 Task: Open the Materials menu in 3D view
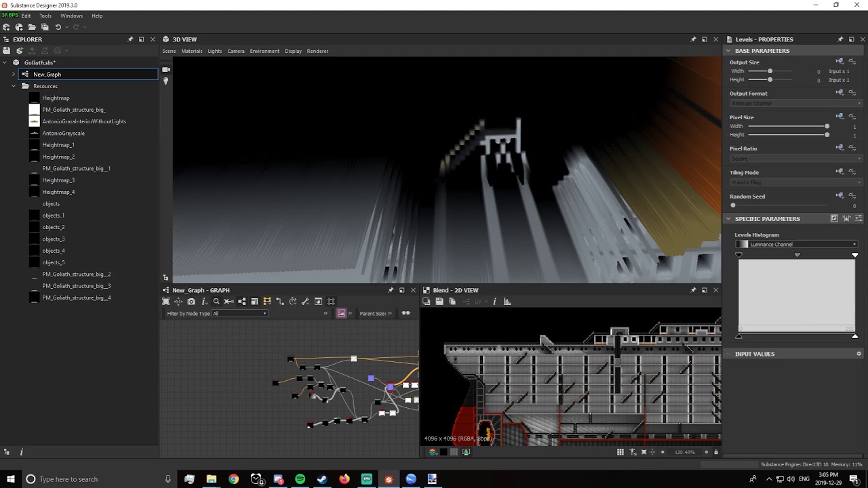[x=192, y=51]
